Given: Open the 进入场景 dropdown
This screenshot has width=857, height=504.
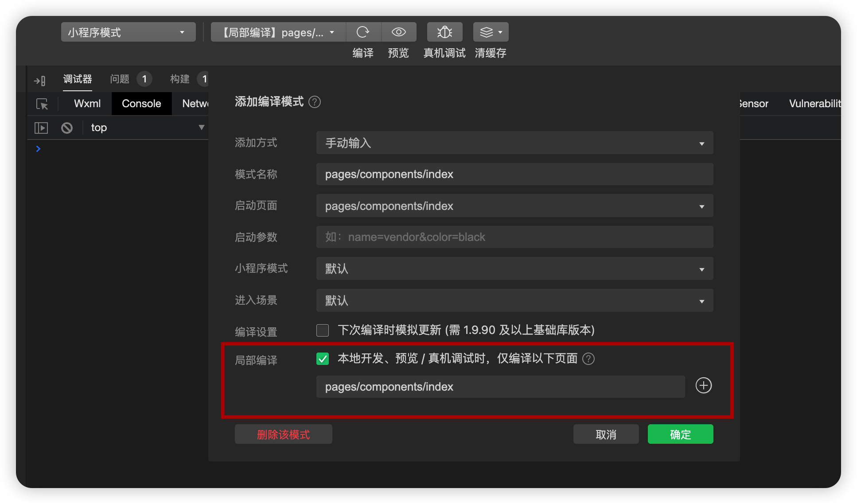Looking at the screenshot, I should (x=514, y=301).
